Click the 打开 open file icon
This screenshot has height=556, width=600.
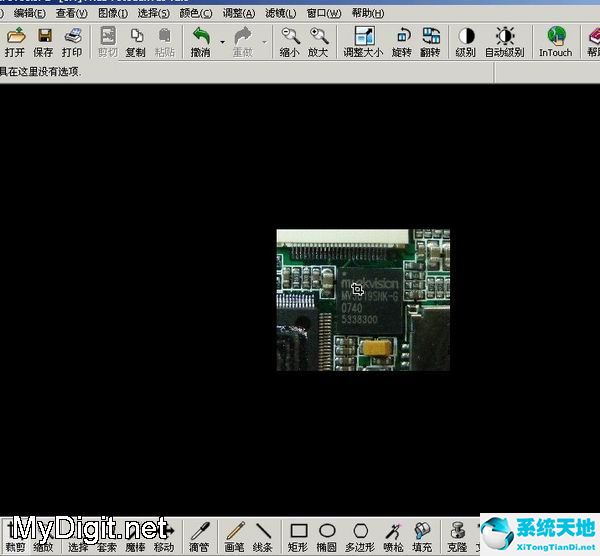coord(15,42)
